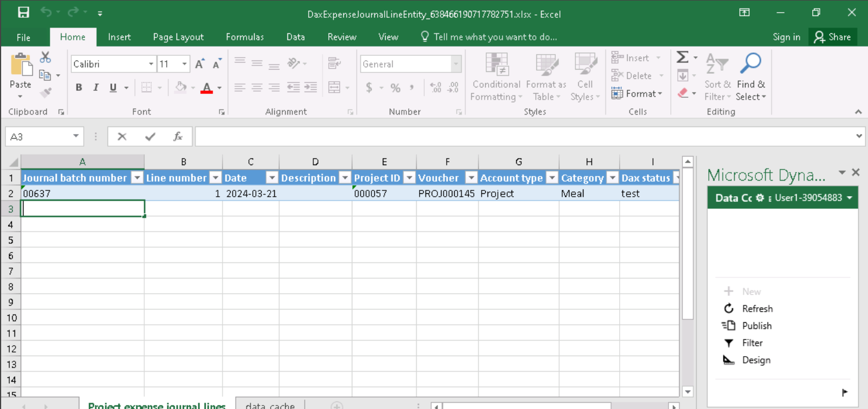
Task: Change text orientation
Action: (x=294, y=63)
